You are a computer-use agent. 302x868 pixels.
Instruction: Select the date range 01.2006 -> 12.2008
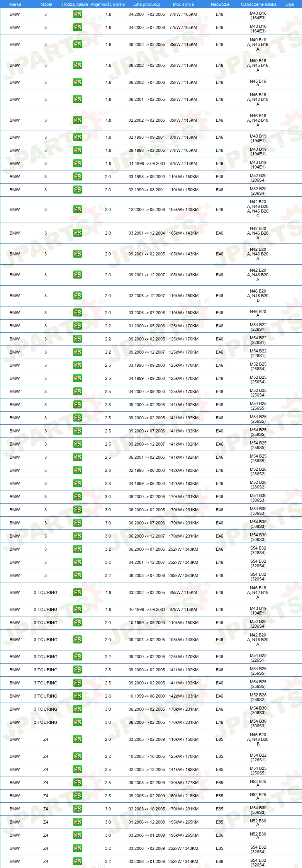[147, 822]
